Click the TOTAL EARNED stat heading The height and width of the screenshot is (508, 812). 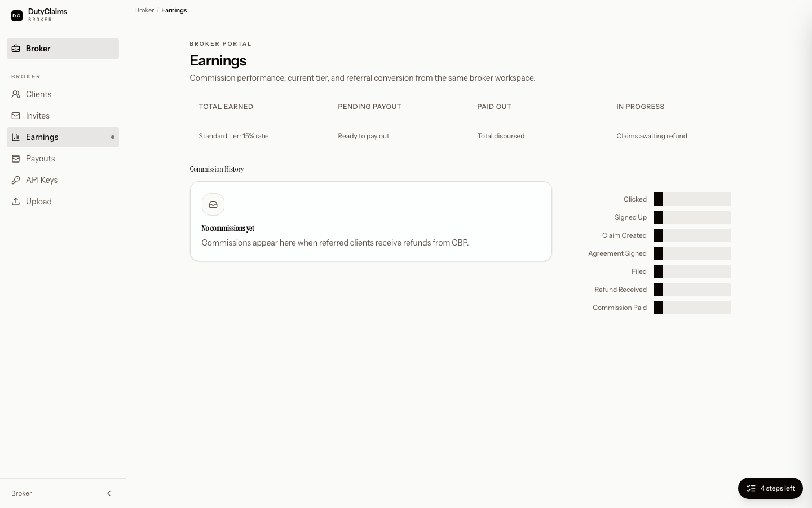coord(226,107)
